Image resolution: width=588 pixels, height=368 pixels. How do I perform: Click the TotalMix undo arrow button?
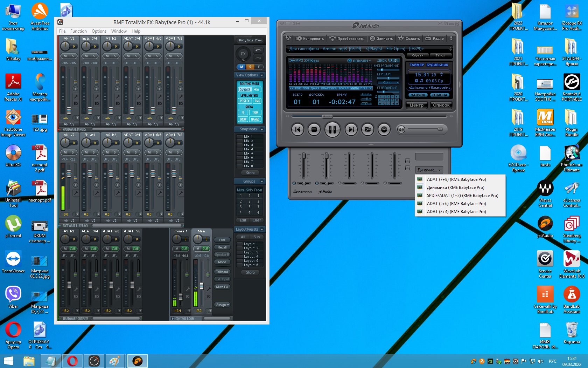(258, 50)
